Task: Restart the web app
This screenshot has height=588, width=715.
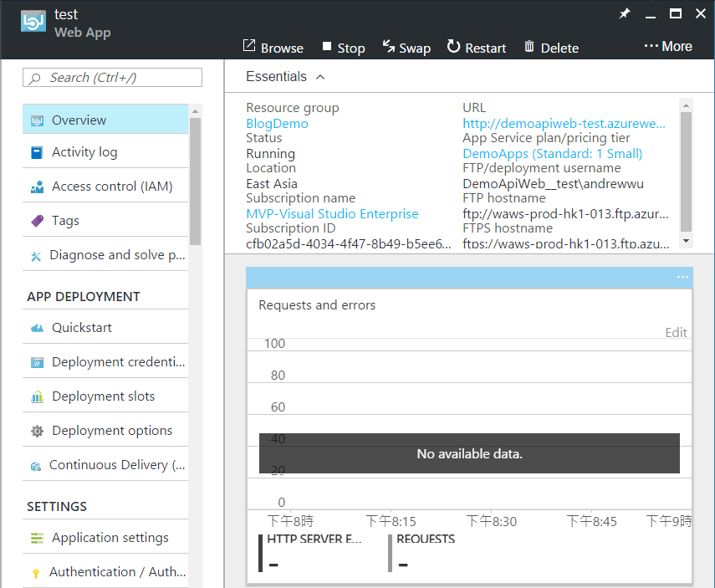Action: pyautogui.click(x=454, y=47)
